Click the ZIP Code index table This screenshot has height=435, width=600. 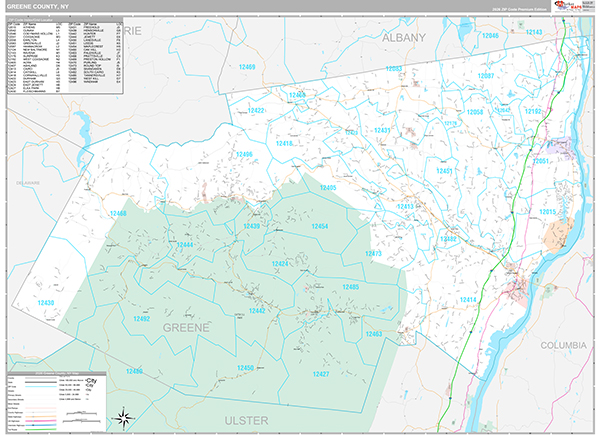tap(65, 55)
